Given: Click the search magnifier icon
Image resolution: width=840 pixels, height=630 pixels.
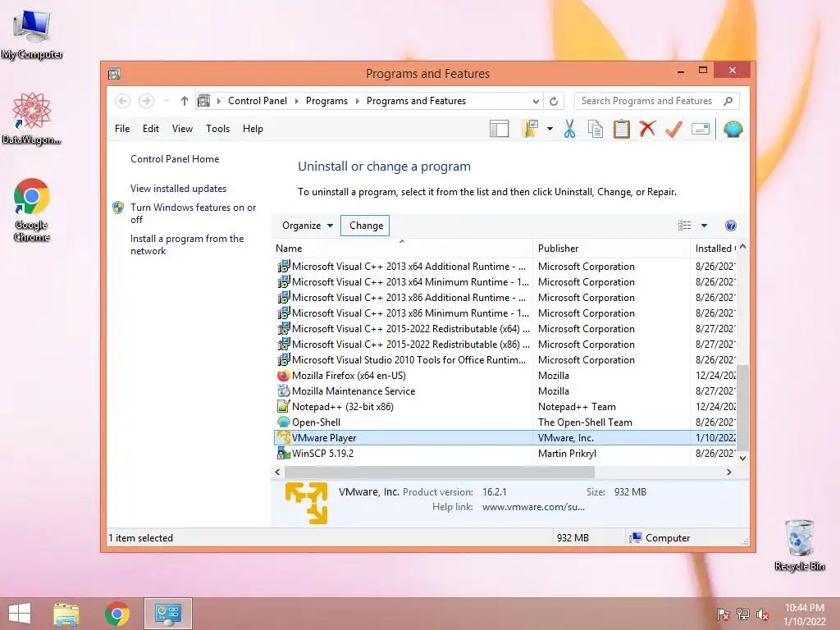Looking at the screenshot, I should tap(728, 101).
